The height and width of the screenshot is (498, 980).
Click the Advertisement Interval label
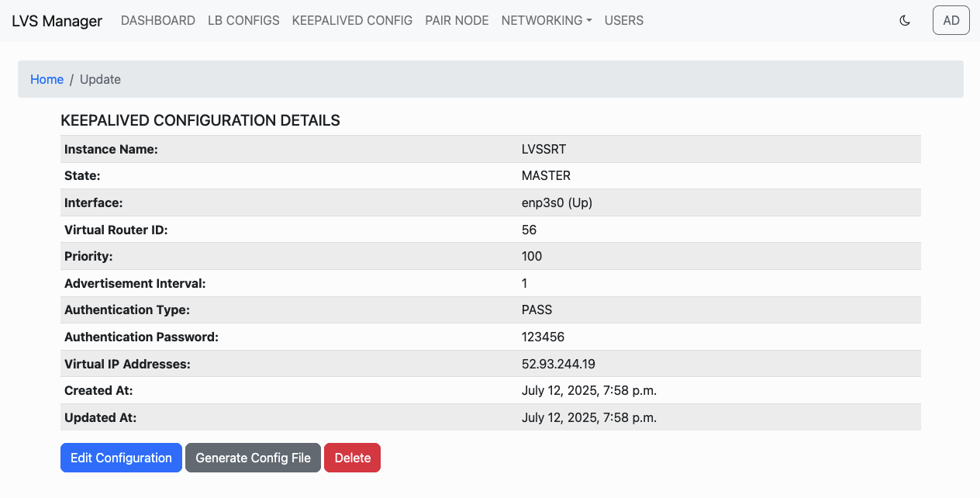pyautogui.click(x=135, y=283)
